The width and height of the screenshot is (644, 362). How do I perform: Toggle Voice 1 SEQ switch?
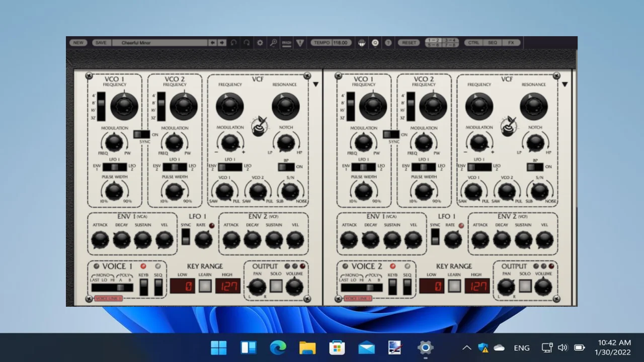(158, 287)
